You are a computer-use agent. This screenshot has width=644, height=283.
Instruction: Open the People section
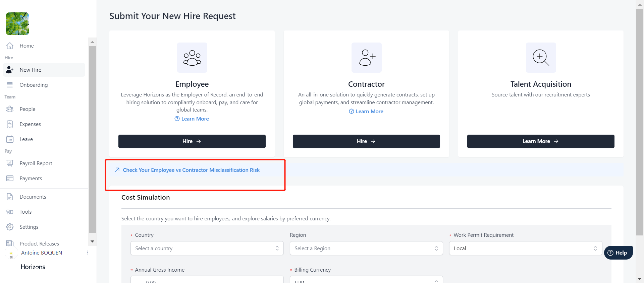pos(44,109)
